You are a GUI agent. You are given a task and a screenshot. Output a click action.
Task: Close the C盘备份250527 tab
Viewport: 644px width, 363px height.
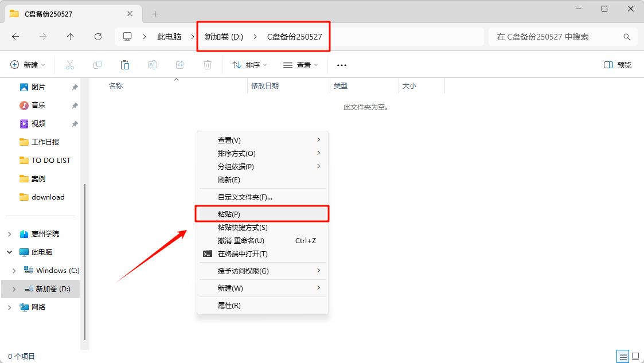click(x=130, y=14)
